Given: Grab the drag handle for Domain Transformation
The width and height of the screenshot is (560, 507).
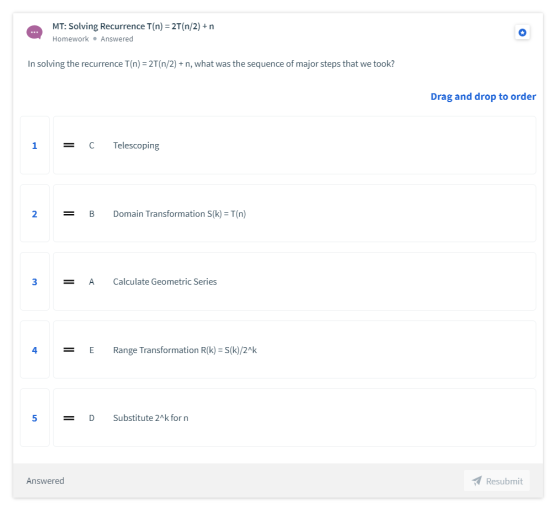Looking at the screenshot, I should coord(69,214).
